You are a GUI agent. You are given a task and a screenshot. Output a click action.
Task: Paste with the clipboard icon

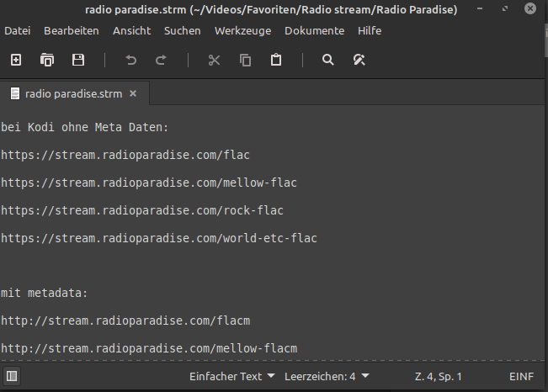276,60
